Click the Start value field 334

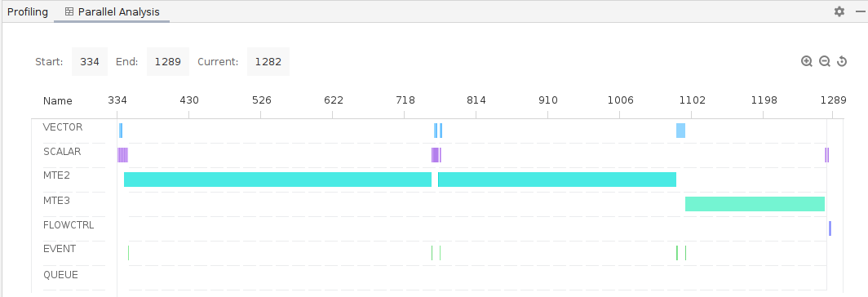click(90, 61)
